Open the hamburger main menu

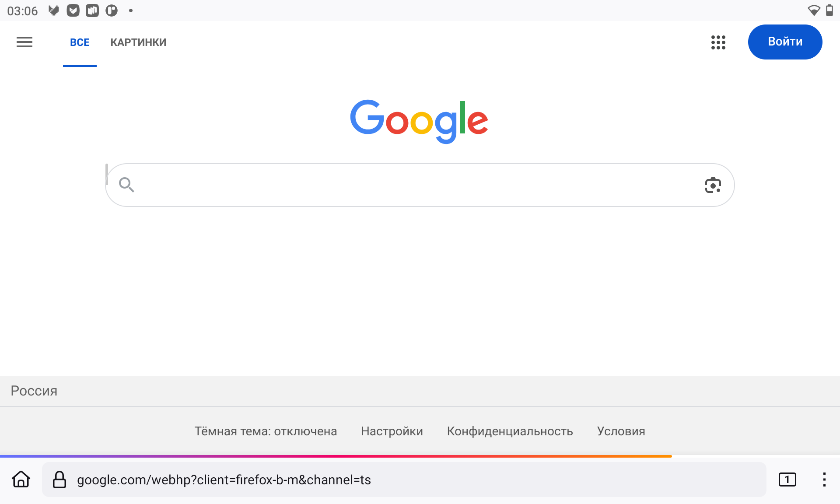coord(24,42)
